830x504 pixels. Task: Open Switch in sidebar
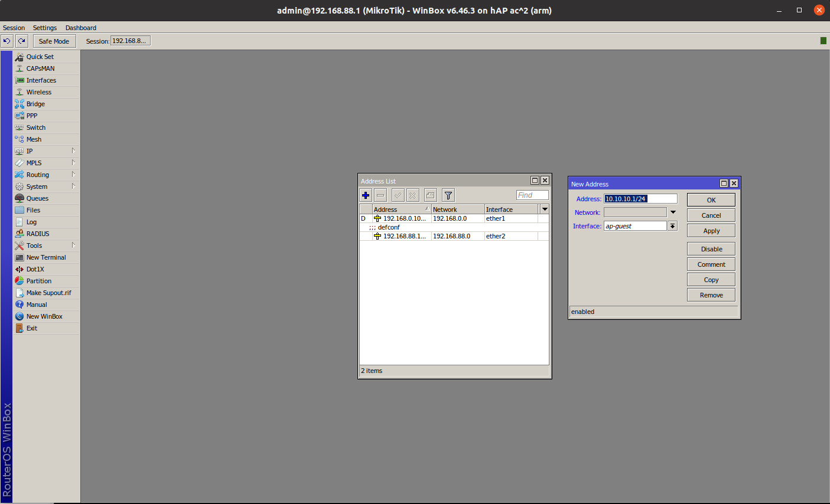(46, 127)
